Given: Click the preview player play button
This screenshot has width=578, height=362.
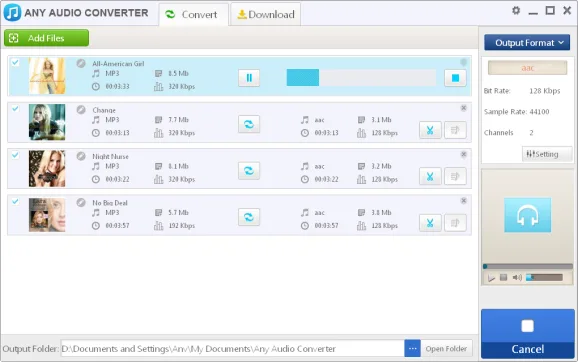Looking at the screenshot, I should [491, 278].
